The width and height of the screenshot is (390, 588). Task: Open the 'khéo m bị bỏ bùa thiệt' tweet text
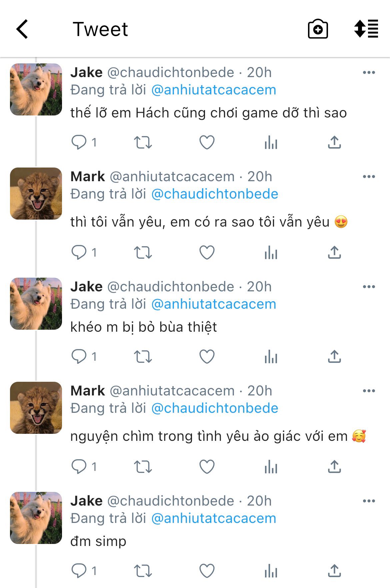tap(144, 327)
